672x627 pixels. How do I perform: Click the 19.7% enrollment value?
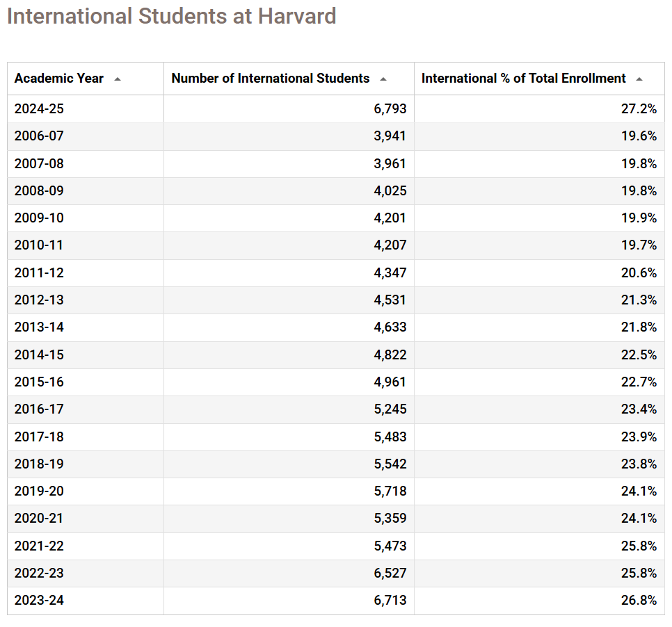tap(639, 245)
